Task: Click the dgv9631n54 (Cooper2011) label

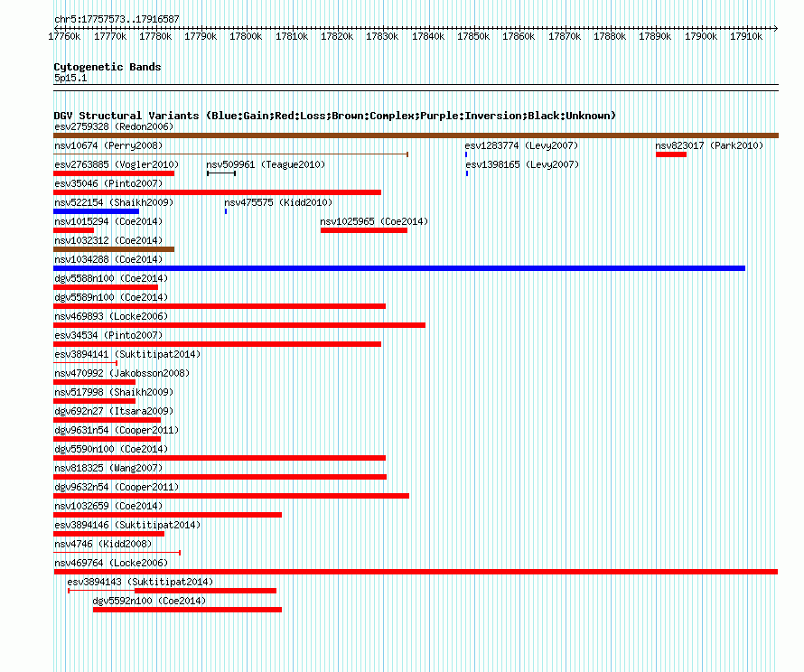Action: click(x=117, y=430)
